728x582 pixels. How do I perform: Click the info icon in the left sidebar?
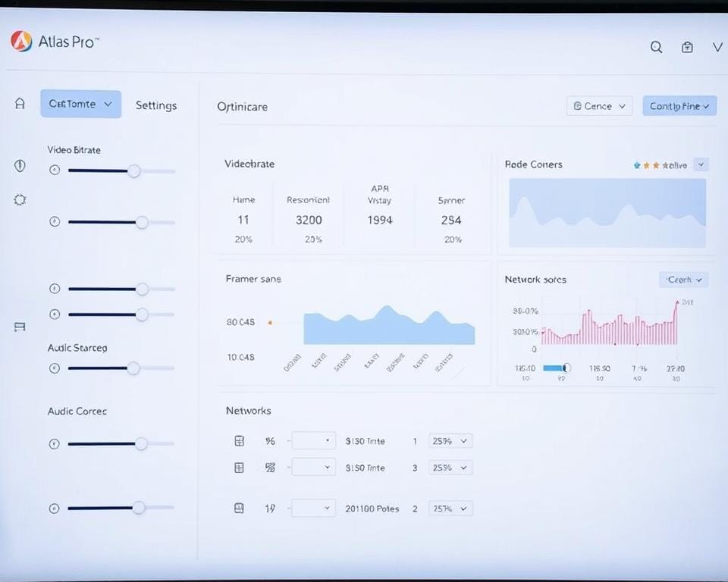coord(19,165)
